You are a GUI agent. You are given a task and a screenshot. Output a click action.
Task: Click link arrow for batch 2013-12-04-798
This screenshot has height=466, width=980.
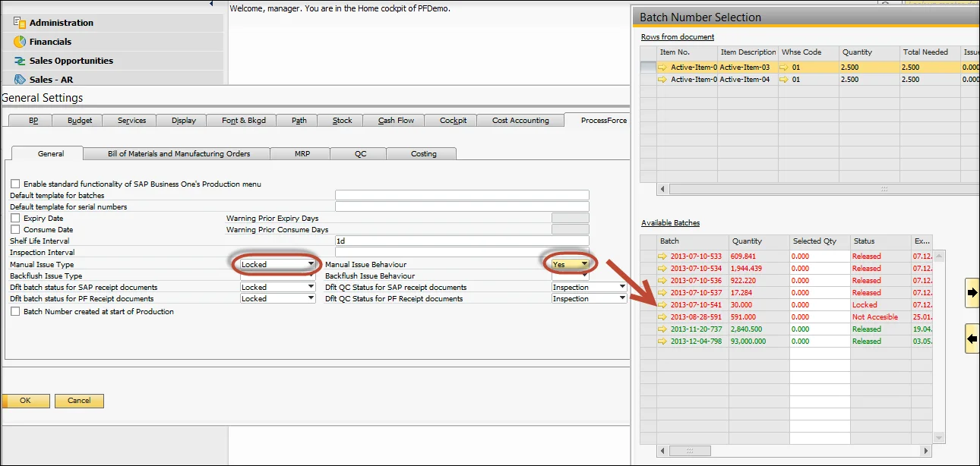663,342
